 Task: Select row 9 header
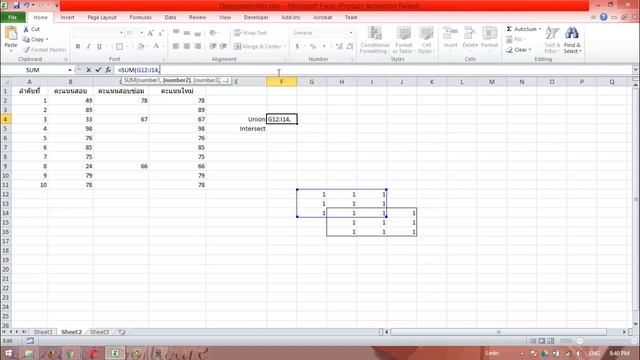coord(5,166)
